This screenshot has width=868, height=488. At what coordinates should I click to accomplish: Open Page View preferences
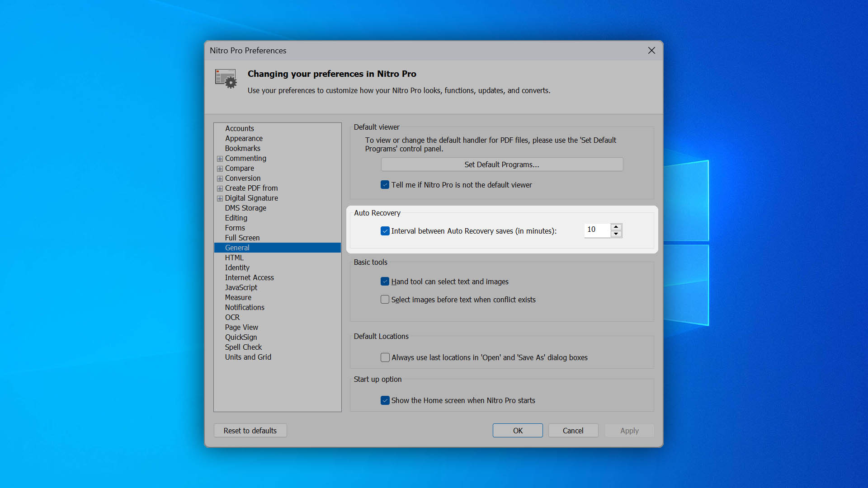pyautogui.click(x=241, y=327)
